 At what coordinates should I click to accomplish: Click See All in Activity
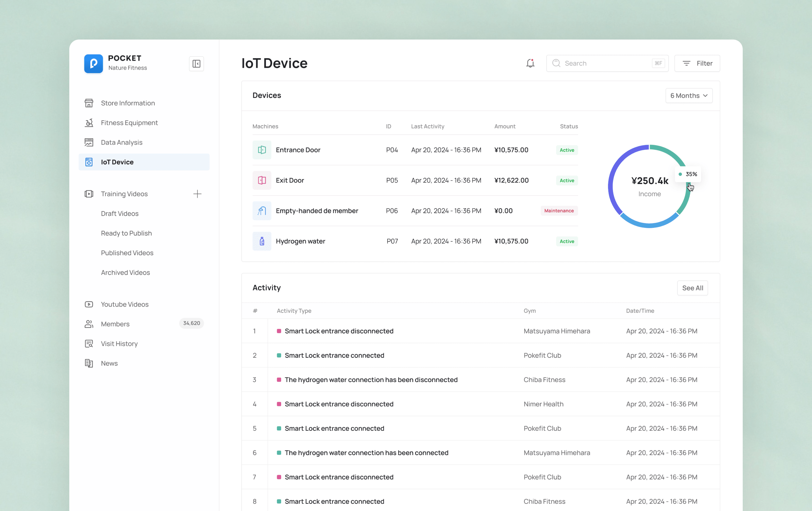tap(692, 288)
